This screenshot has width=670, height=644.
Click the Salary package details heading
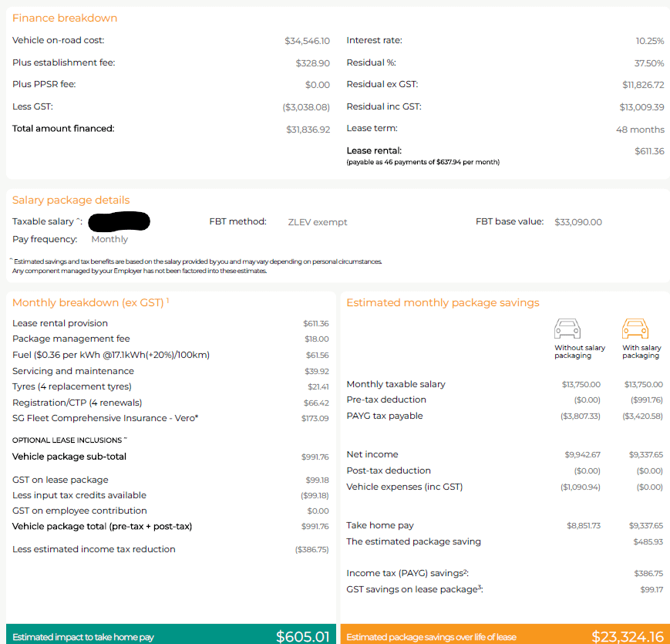(71, 201)
